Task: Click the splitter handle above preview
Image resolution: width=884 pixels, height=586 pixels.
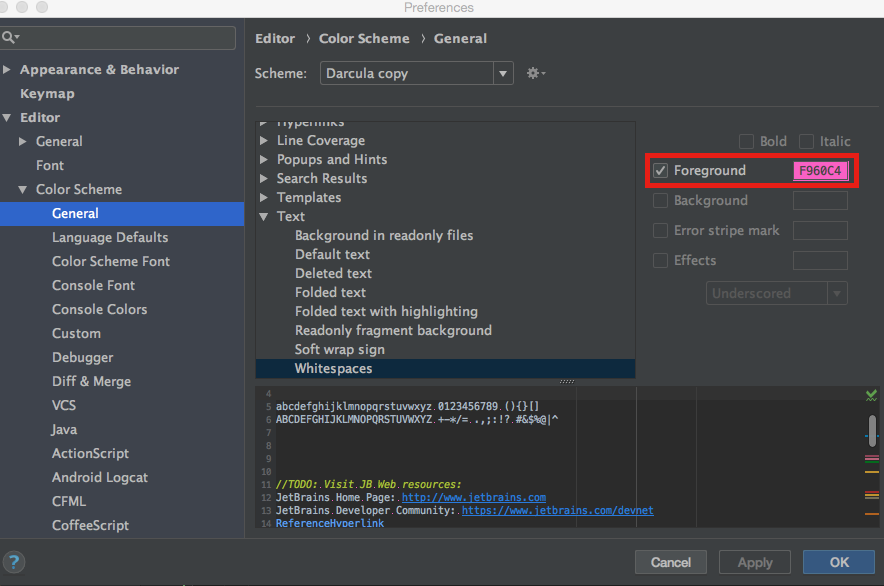Action: (x=567, y=382)
